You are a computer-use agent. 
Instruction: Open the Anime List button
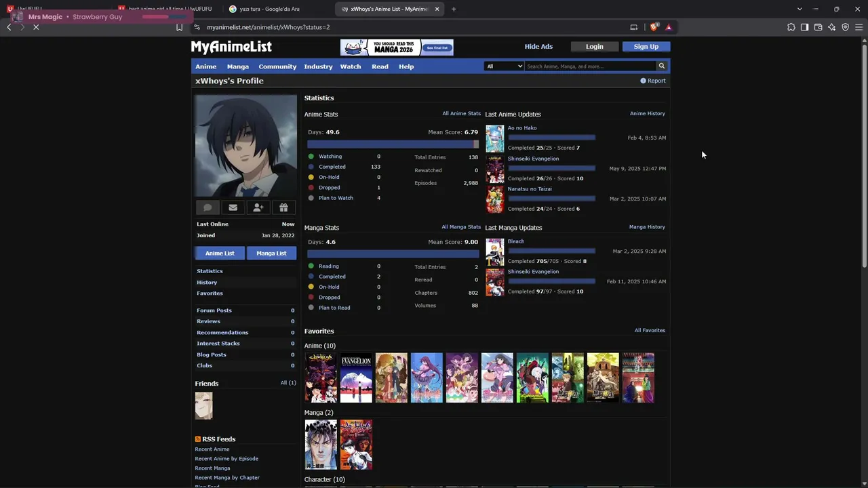coord(220,253)
